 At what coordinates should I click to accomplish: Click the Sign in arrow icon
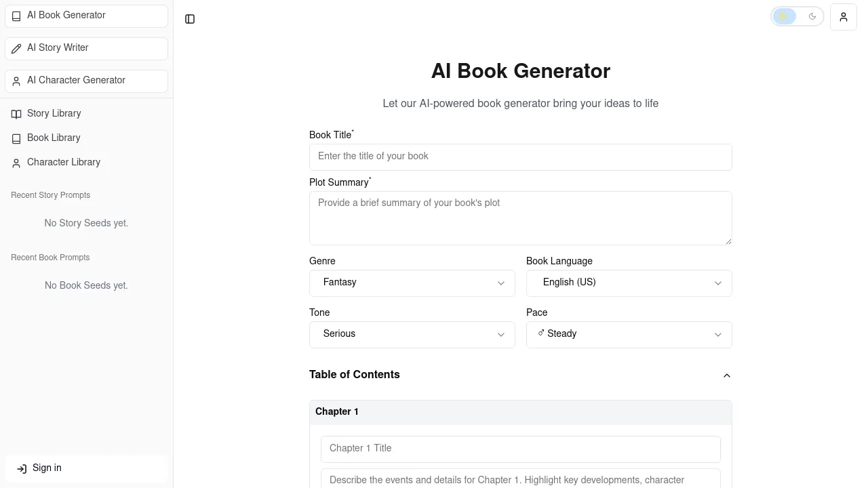click(x=20, y=468)
